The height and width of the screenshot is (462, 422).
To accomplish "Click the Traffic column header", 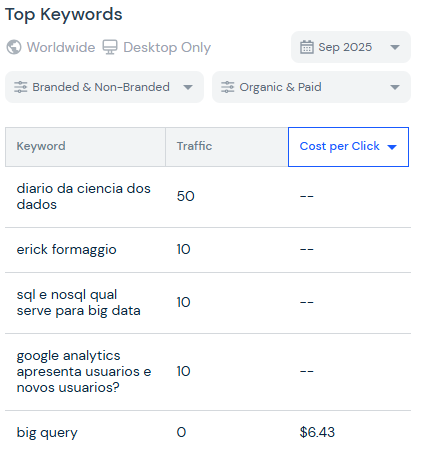I will (227, 147).
